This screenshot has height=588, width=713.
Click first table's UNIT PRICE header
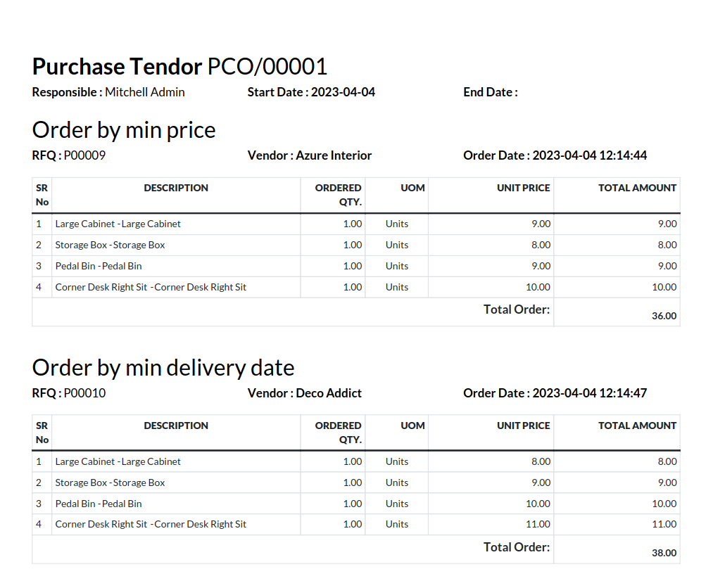click(x=523, y=188)
